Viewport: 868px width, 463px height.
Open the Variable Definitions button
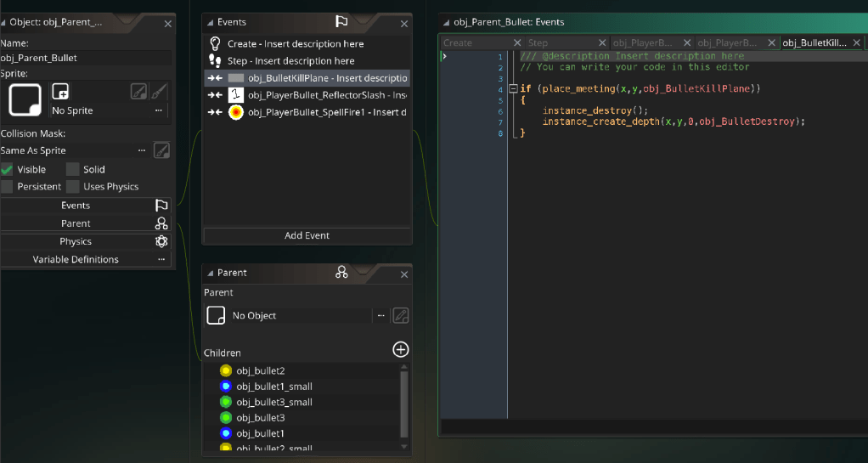(76, 259)
